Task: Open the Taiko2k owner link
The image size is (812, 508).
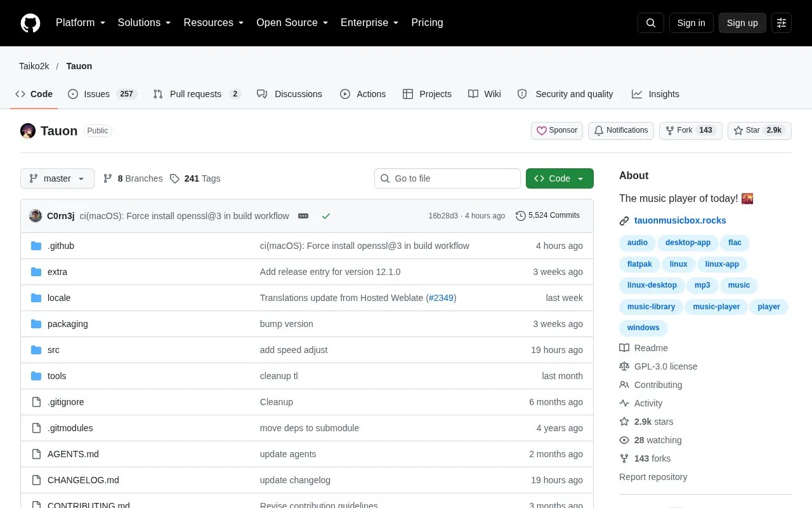Action: click(x=34, y=66)
